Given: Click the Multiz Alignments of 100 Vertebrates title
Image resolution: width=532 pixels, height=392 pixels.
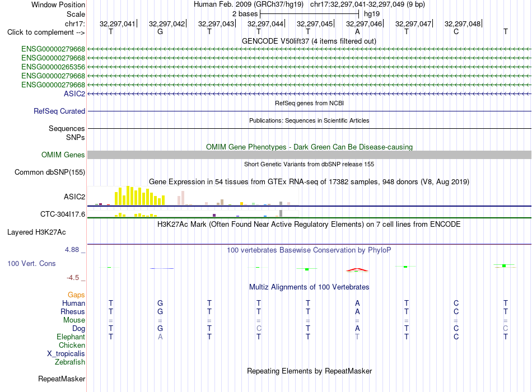Looking at the screenshot, I should click(309, 287).
